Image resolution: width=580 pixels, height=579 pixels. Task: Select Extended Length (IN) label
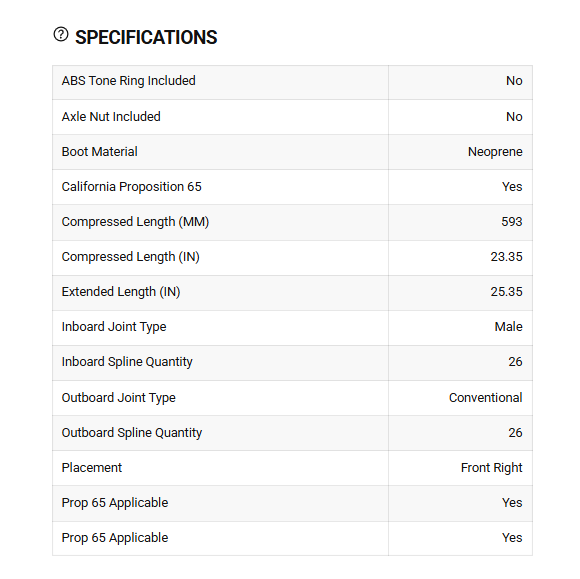pos(121,292)
